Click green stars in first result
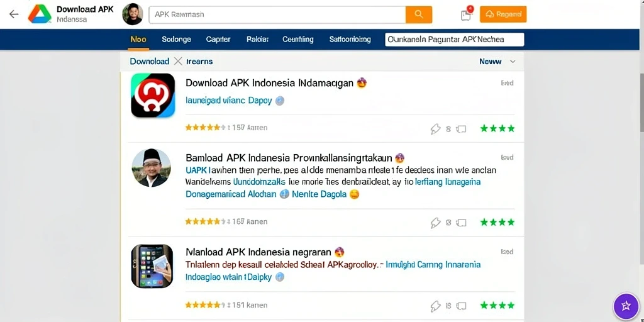This screenshot has height=322, width=644. coord(497,128)
